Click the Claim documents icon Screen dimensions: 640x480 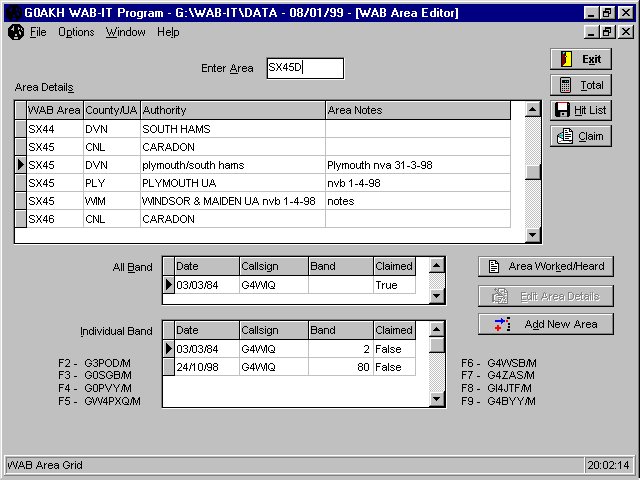pyautogui.click(x=565, y=136)
